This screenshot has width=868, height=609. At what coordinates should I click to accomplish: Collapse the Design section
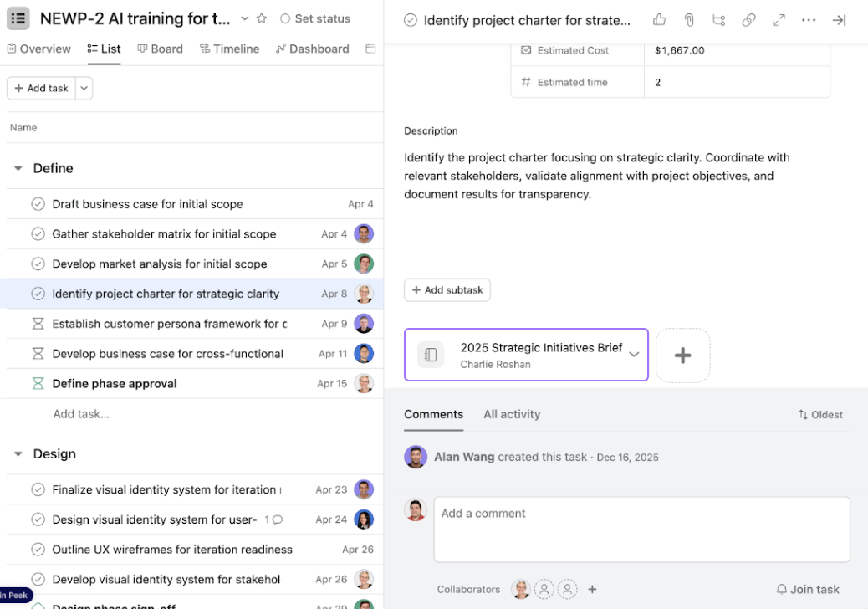pyautogui.click(x=18, y=453)
